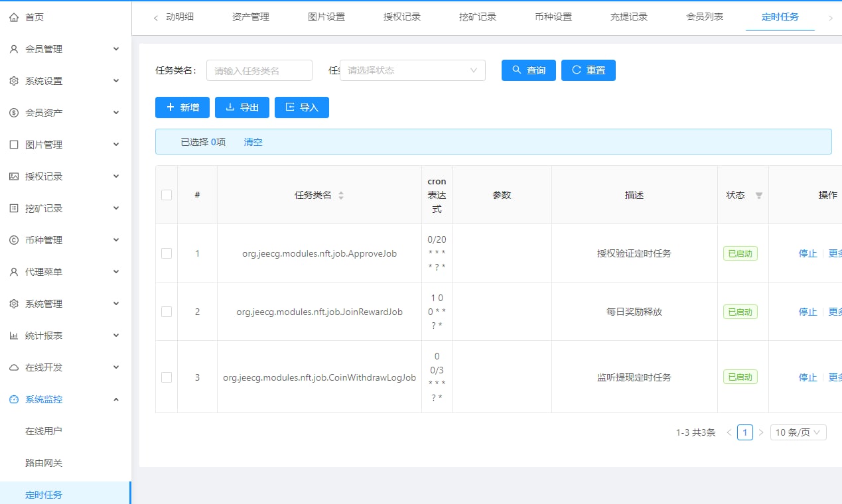Switch to the 币种设置 tab
This screenshot has height=504, width=842.
(553, 17)
